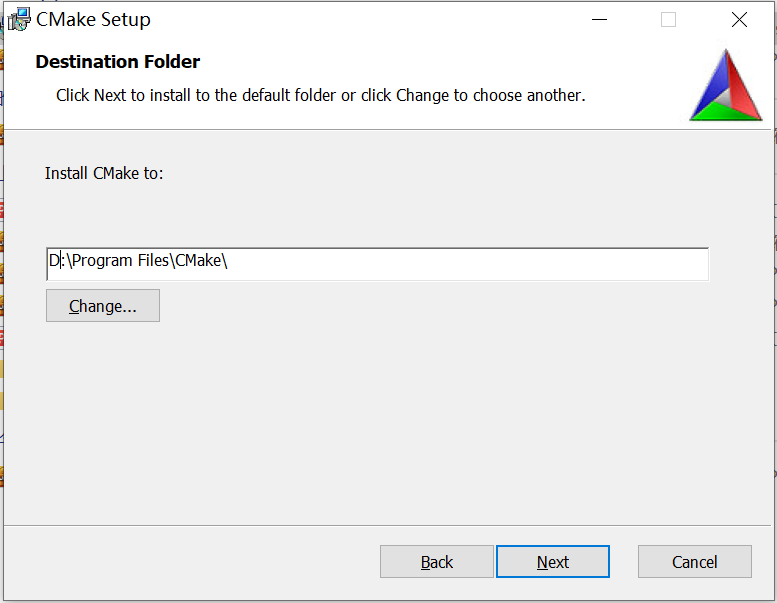Cancel the CMake setup
The height and width of the screenshot is (603, 777).
(694, 561)
